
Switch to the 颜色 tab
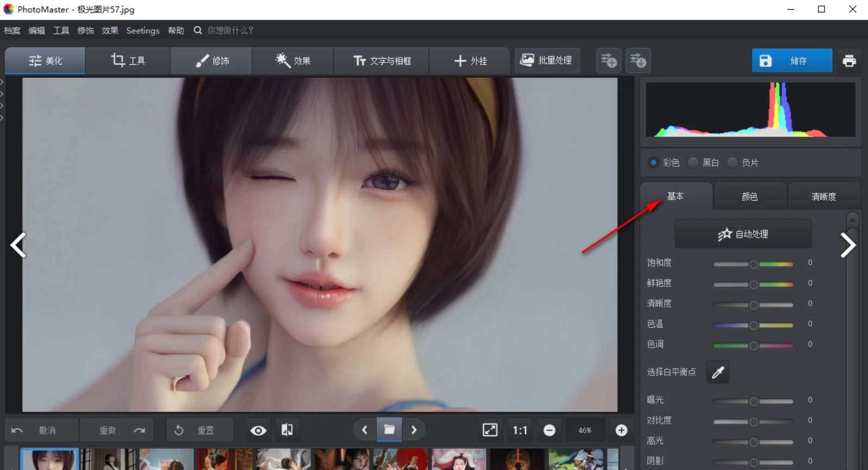[x=749, y=197]
